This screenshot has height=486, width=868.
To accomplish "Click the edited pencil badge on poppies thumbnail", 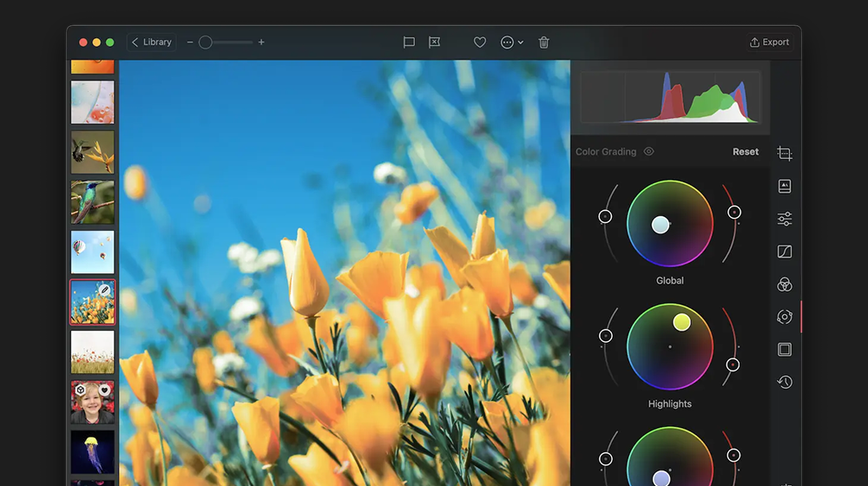I will 105,290.
